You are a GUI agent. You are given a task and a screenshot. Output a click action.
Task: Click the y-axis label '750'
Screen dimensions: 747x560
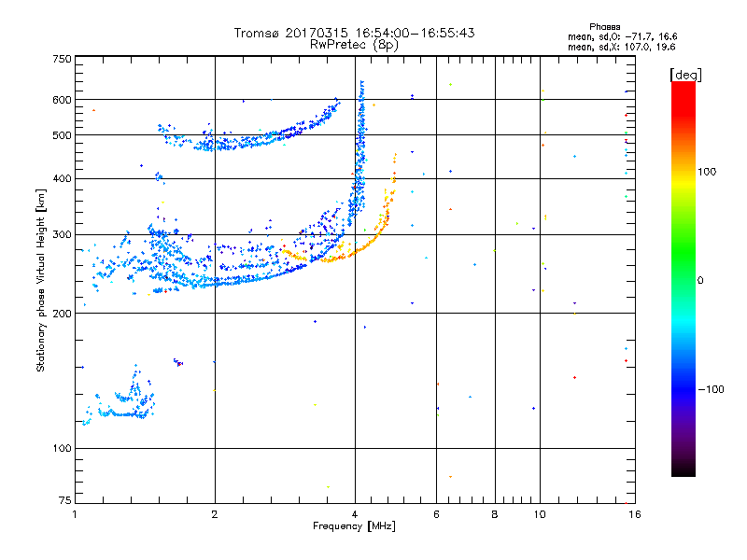62,59
